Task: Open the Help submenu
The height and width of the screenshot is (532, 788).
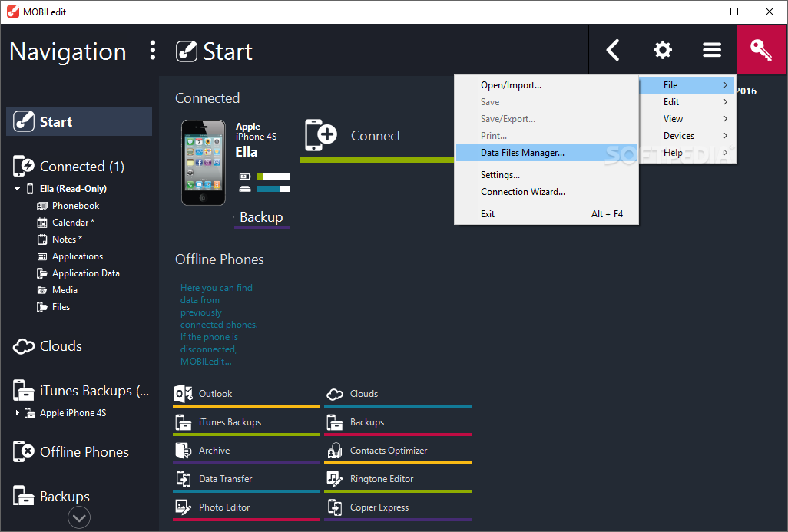Action: coord(687,153)
